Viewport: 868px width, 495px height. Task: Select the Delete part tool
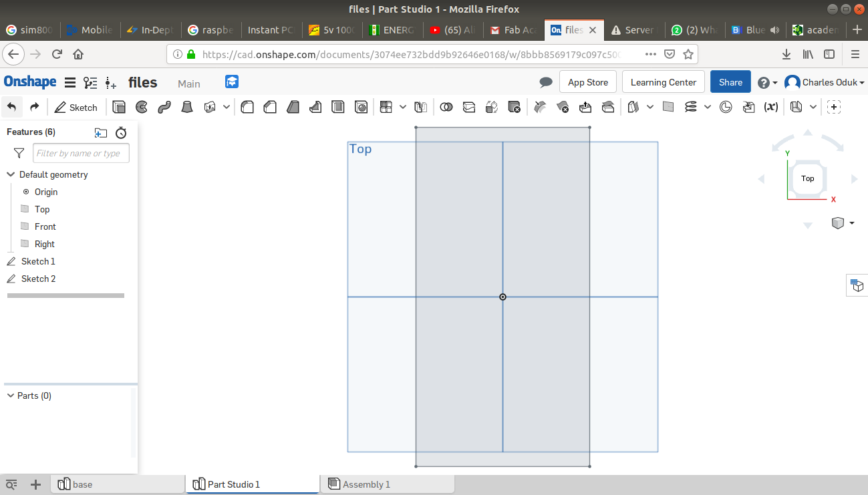(x=514, y=107)
